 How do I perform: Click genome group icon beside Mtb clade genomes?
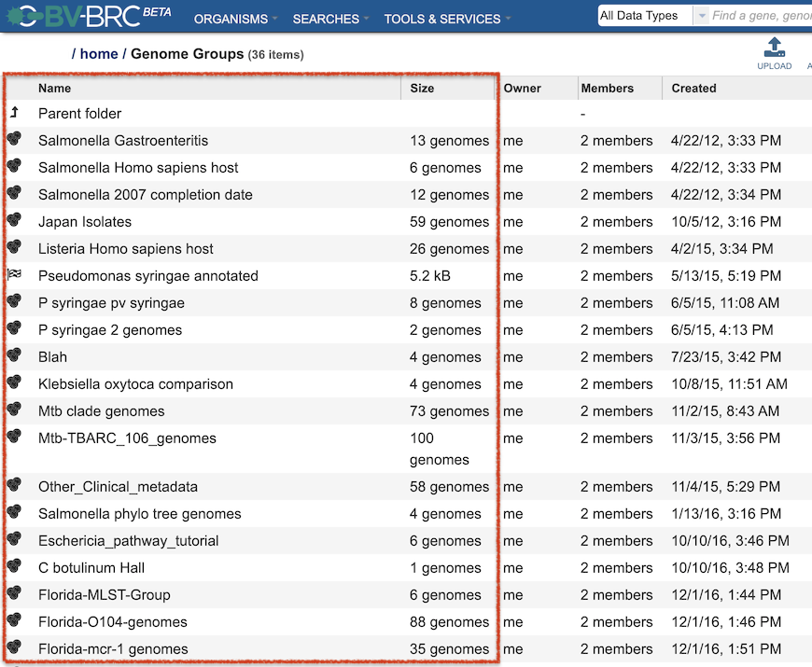[15, 410]
